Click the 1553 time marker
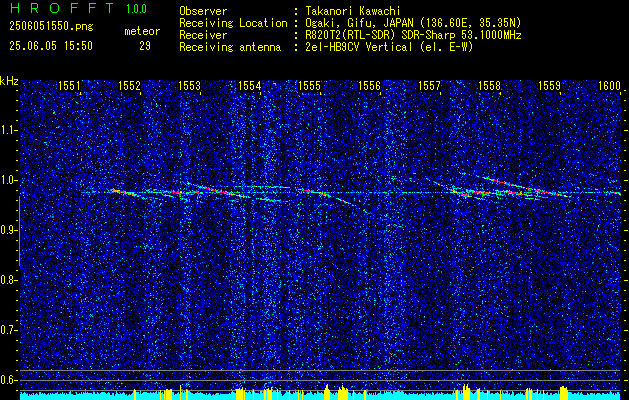Viewport: 629px width, 400px height. click(x=189, y=85)
